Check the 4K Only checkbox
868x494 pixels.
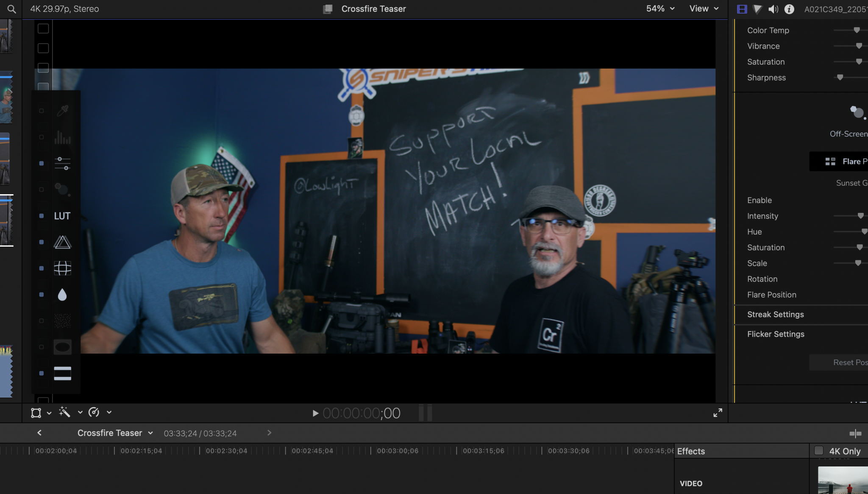click(x=819, y=451)
